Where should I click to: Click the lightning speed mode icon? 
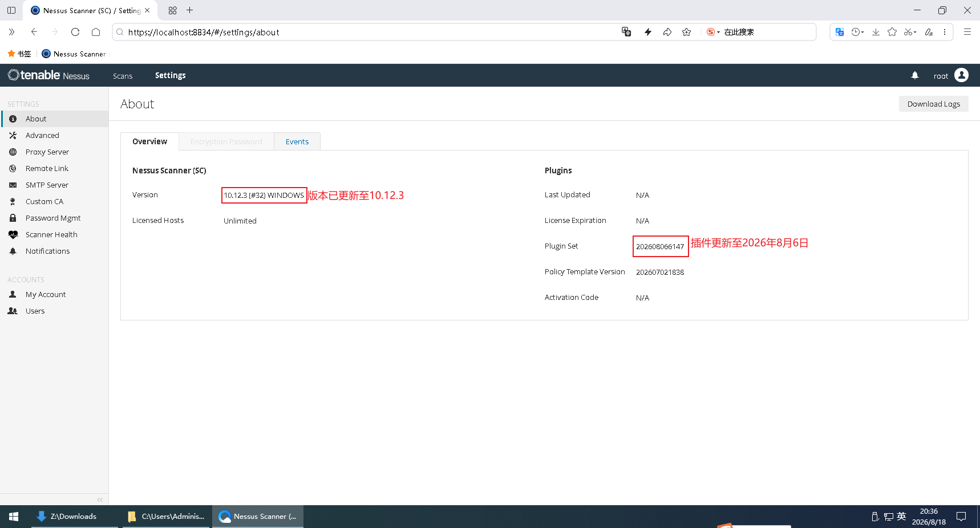tap(648, 32)
